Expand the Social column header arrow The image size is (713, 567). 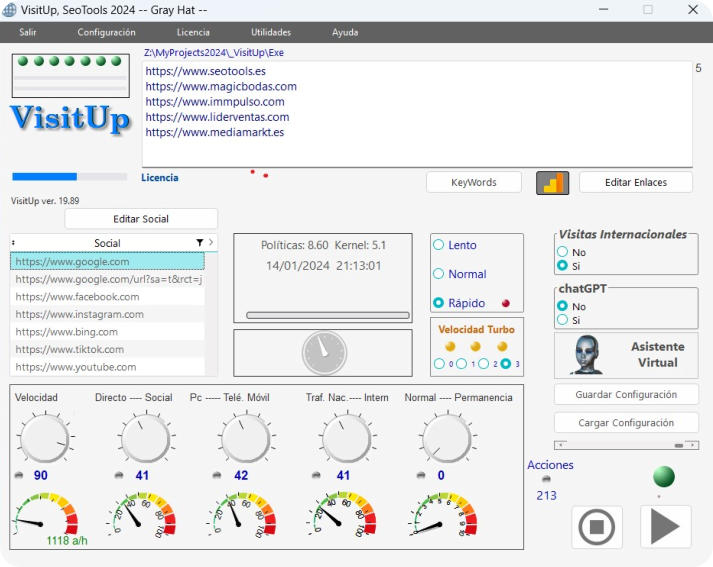pyautogui.click(x=211, y=242)
